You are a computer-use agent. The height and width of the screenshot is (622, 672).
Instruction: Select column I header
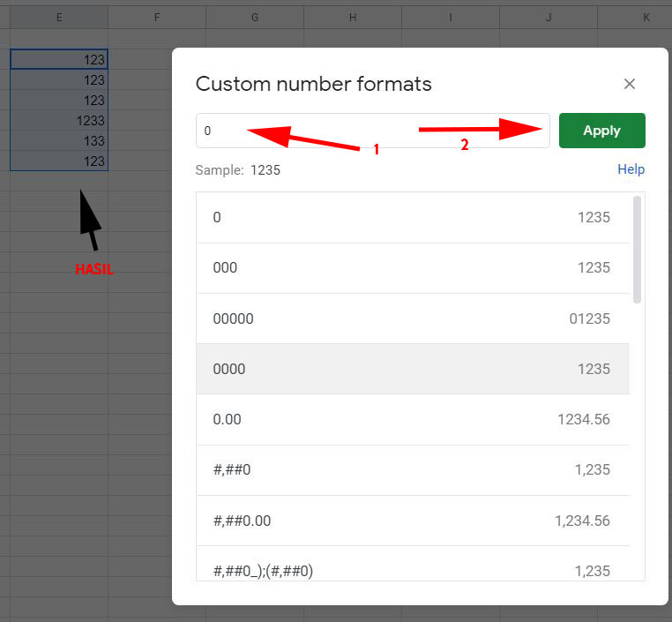pyautogui.click(x=451, y=18)
